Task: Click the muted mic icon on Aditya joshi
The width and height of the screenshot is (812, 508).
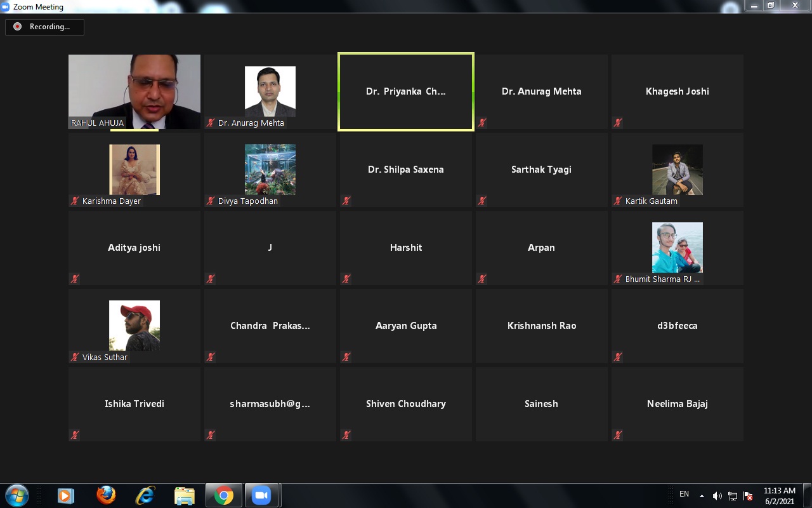Action: coord(75,279)
